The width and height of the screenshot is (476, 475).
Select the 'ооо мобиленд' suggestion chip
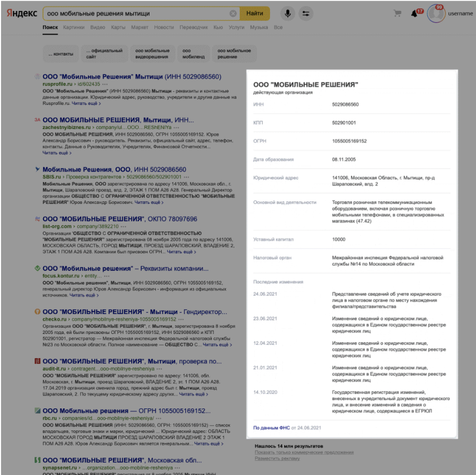[193, 53]
